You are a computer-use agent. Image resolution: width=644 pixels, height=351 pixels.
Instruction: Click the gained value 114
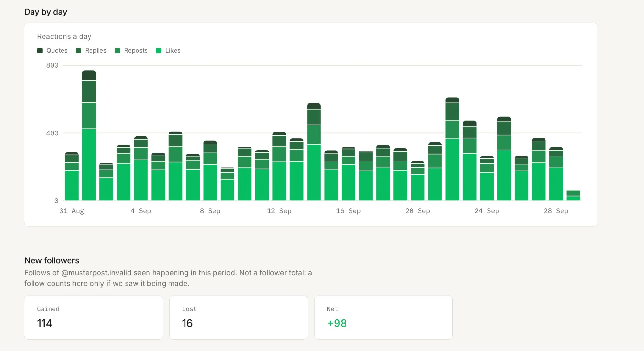[x=44, y=323]
